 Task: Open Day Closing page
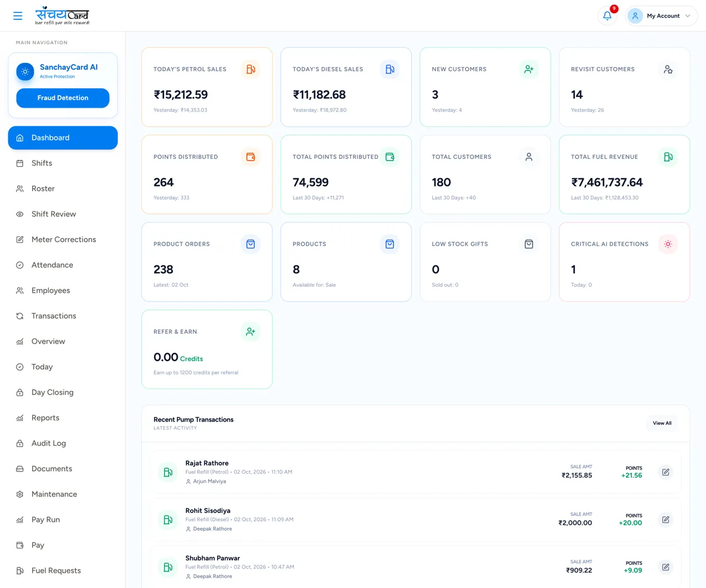[x=63, y=392]
